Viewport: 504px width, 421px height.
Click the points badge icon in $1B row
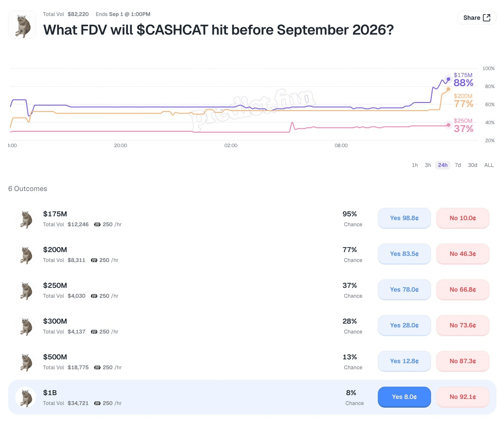tap(97, 403)
